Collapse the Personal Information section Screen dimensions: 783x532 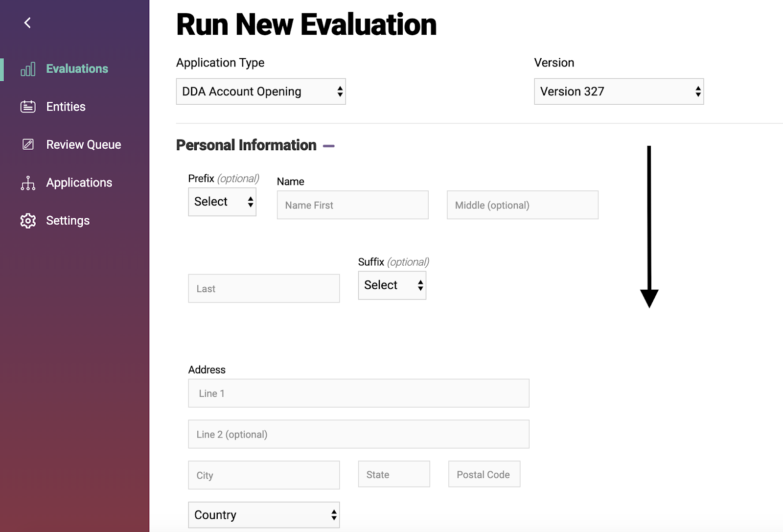pos(329,146)
